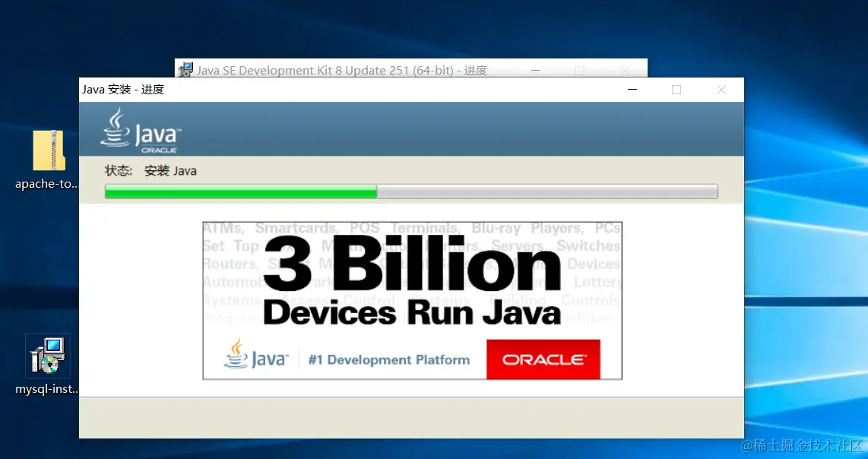Minimize the Java 安装 progress window
This screenshot has height=459, width=868.
click(632, 90)
